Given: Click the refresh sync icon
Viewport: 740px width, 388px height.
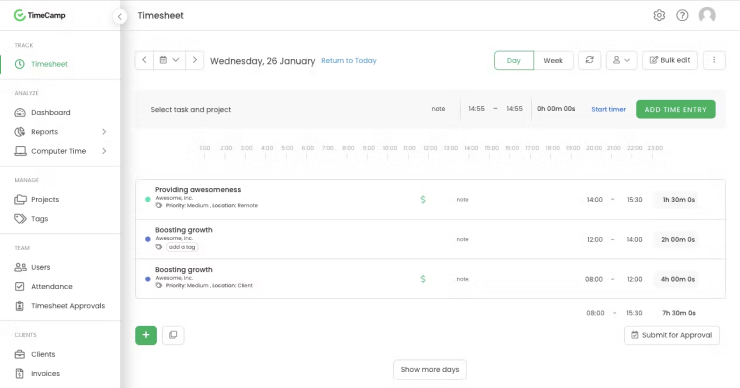Looking at the screenshot, I should pos(589,60).
